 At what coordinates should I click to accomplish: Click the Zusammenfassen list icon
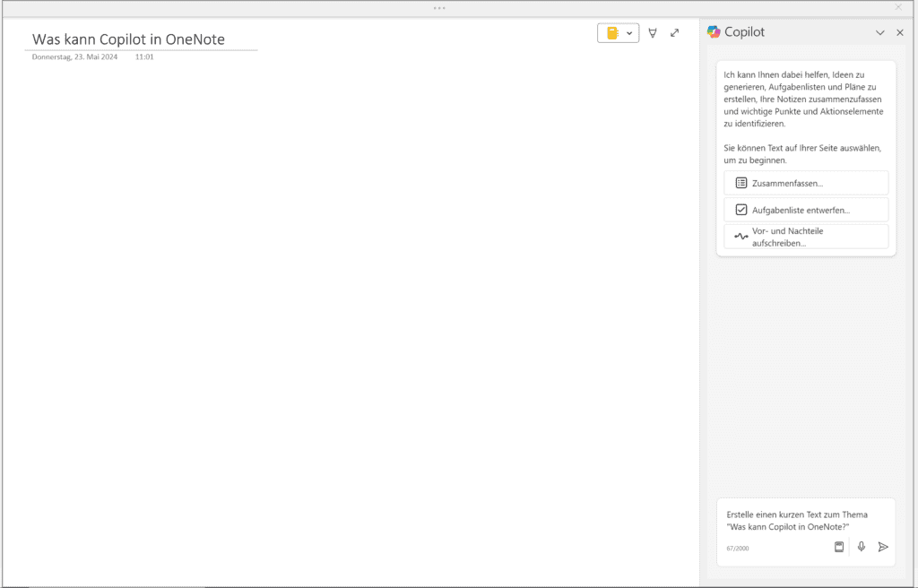[x=741, y=183]
